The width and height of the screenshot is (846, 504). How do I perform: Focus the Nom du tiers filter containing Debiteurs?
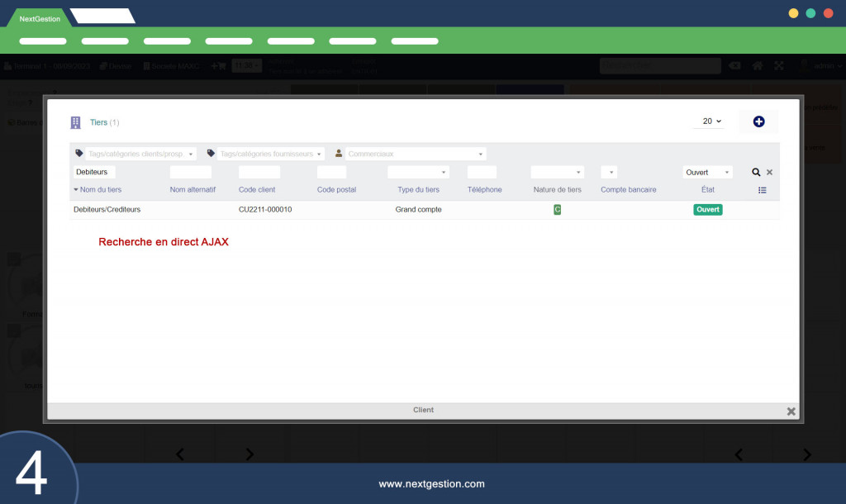click(94, 172)
